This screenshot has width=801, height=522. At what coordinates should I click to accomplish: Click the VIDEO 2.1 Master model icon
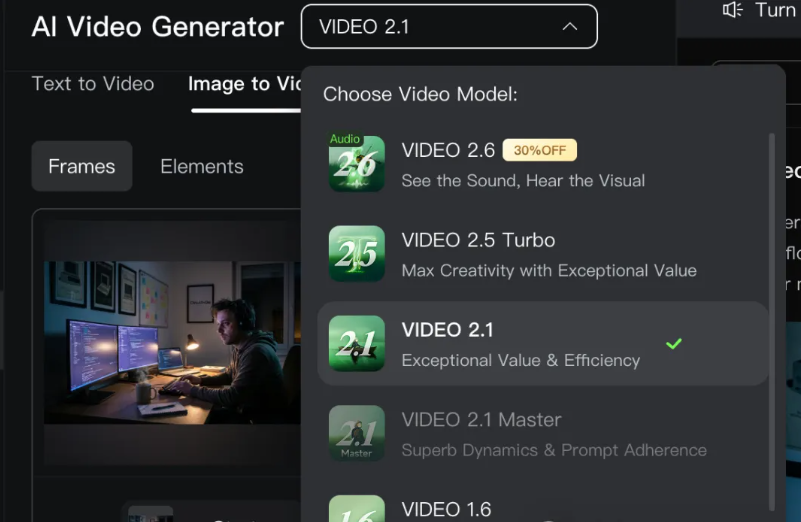(x=357, y=434)
